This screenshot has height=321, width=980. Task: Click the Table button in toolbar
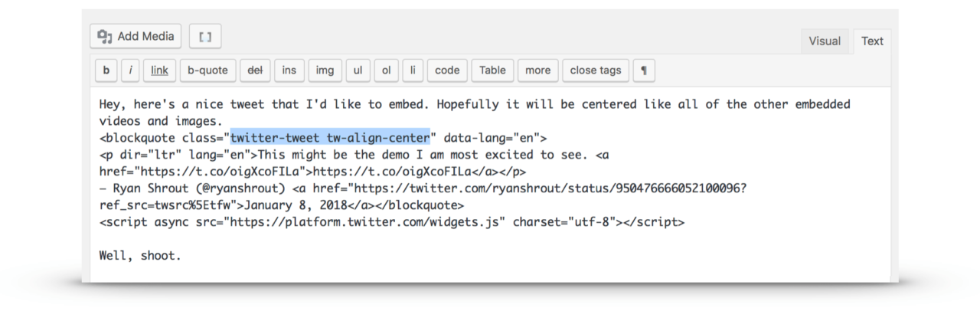pyautogui.click(x=492, y=70)
